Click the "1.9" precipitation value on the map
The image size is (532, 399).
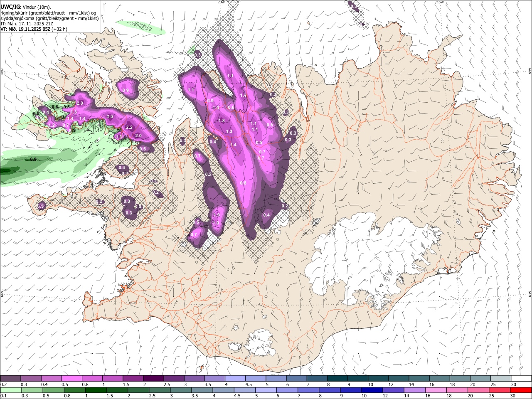coord(119,137)
